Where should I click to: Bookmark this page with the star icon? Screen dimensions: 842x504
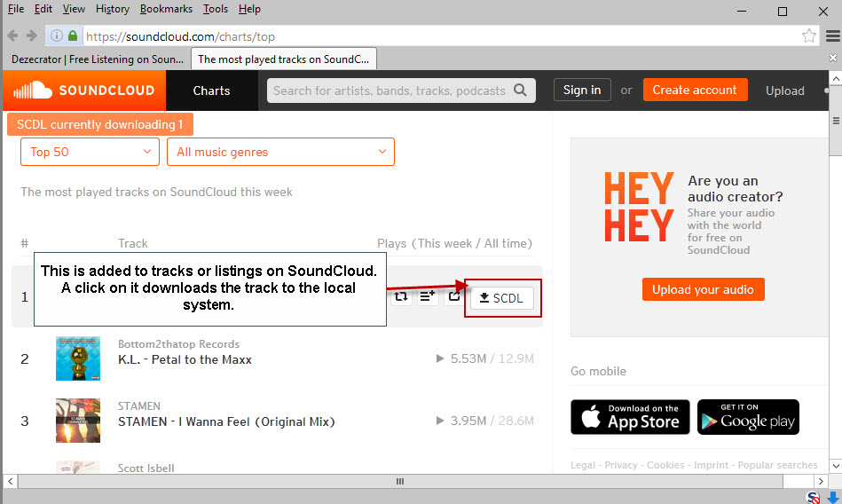[808, 36]
